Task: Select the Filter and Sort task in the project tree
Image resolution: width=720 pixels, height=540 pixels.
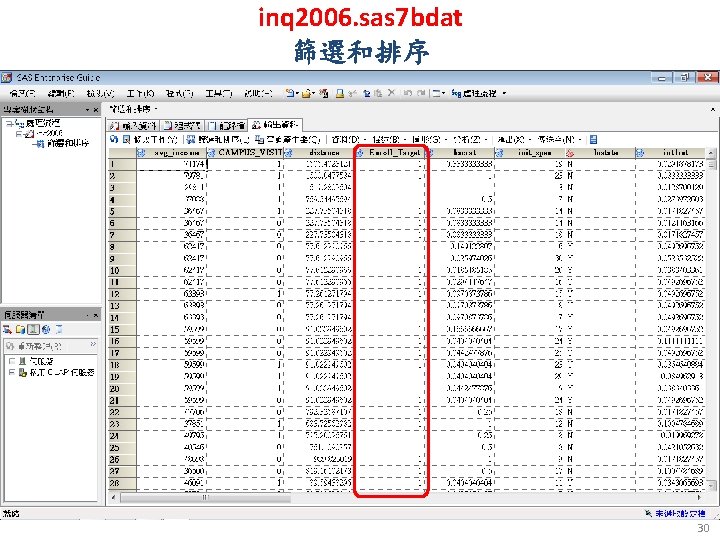Action: (68, 143)
